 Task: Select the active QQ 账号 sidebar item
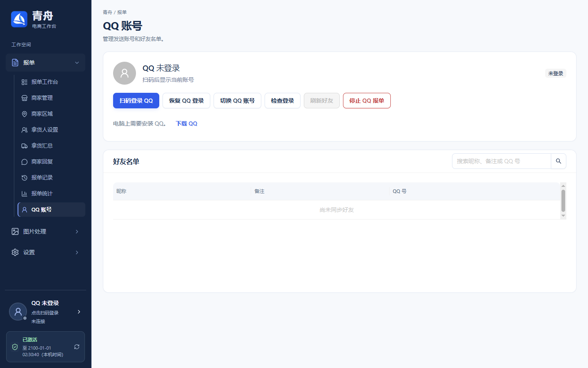[51, 209]
